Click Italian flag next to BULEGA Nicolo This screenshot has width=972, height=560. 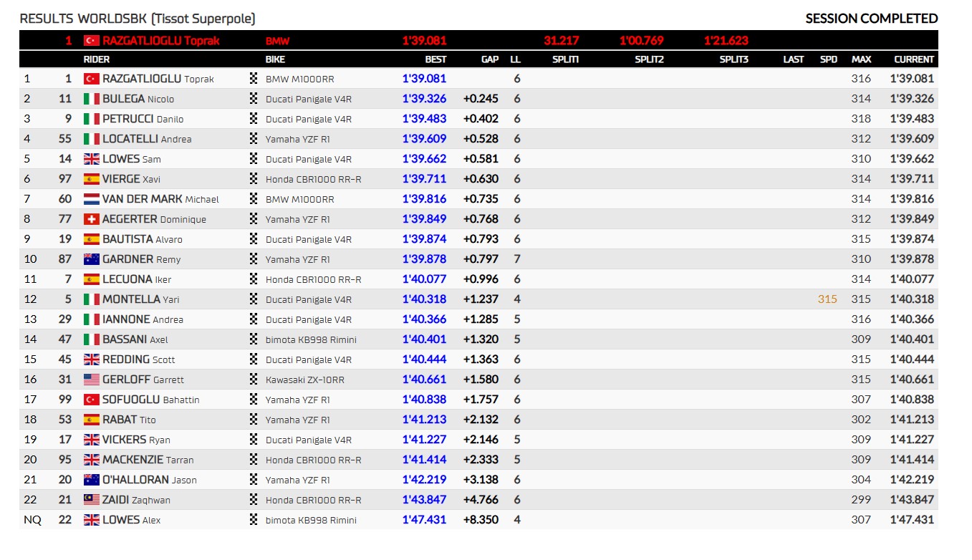point(91,99)
